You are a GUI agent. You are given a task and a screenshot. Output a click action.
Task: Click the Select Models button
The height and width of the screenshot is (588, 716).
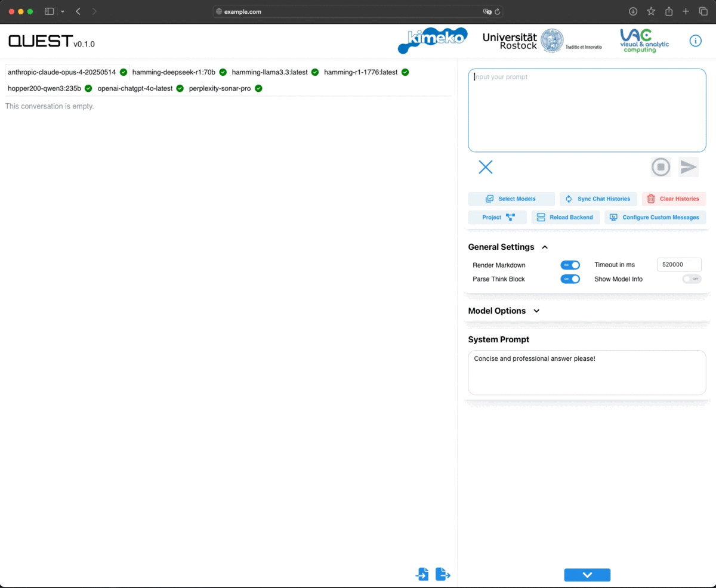coord(511,199)
